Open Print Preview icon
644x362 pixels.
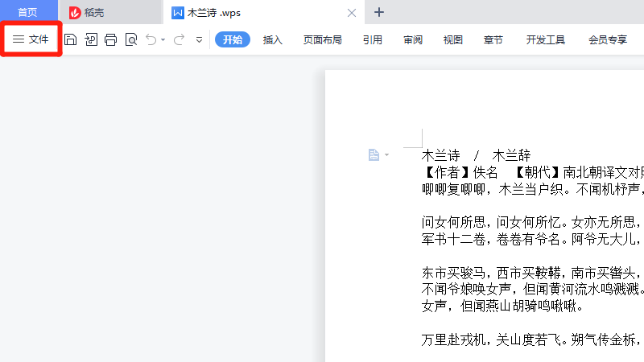[x=131, y=39]
